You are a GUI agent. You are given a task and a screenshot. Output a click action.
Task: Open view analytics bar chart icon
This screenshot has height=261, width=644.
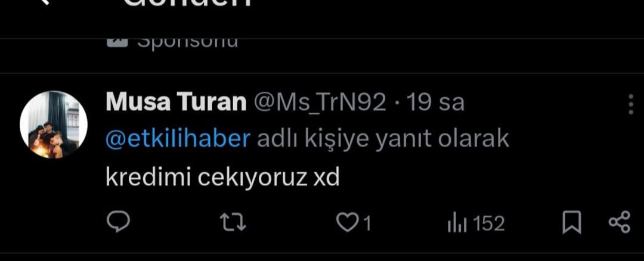pos(457,224)
